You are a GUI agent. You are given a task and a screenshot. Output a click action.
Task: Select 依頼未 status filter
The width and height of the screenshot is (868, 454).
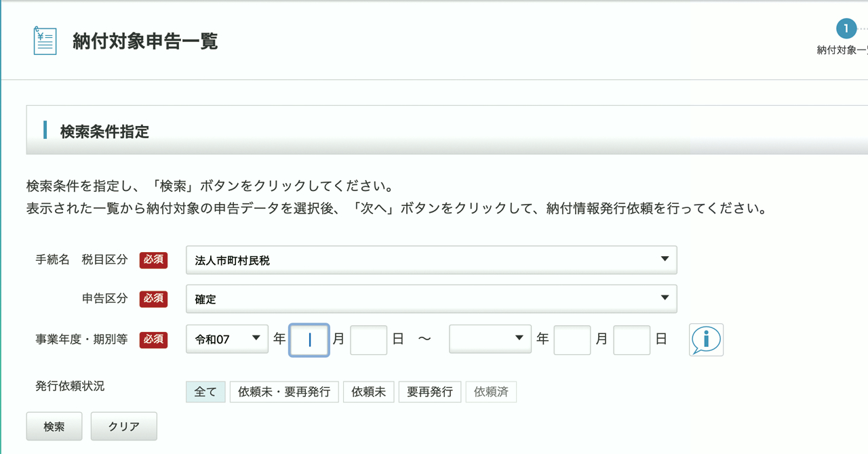(369, 392)
